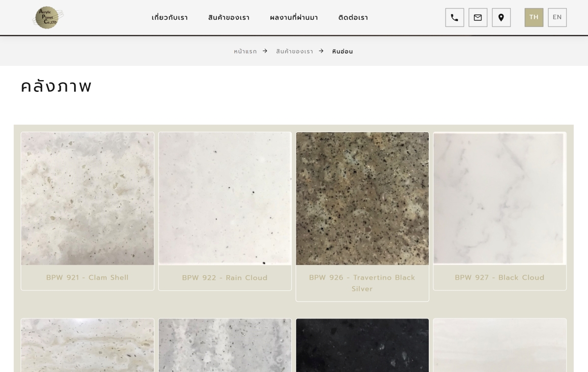The image size is (588, 372).
Task: Switch language to TH
Action: tap(533, 18)
